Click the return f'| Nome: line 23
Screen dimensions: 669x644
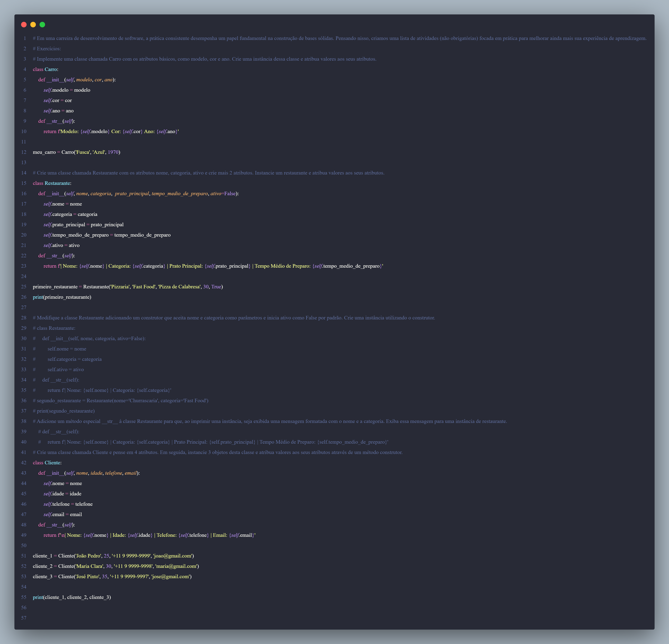point(213,266)
